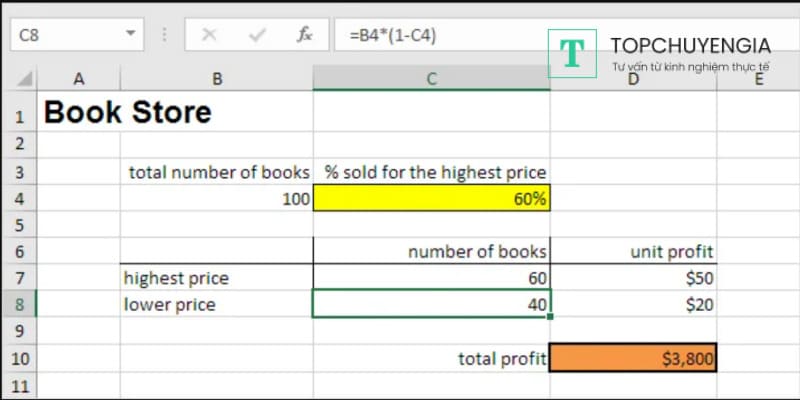The height and width of the screenshot is (400, 800).
Task: Select row 8 header
Action: [x=19, y=305]
